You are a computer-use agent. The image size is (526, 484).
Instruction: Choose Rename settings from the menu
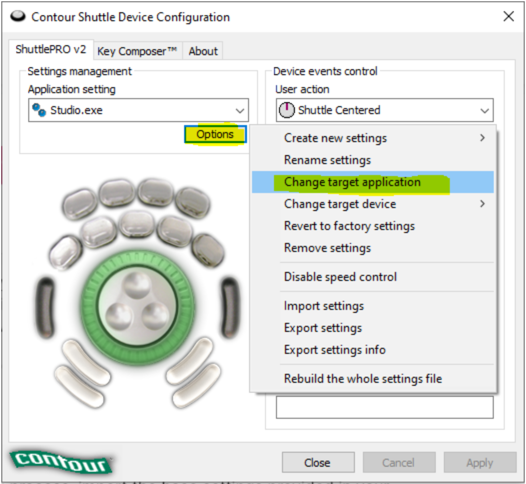pos(373,160)
